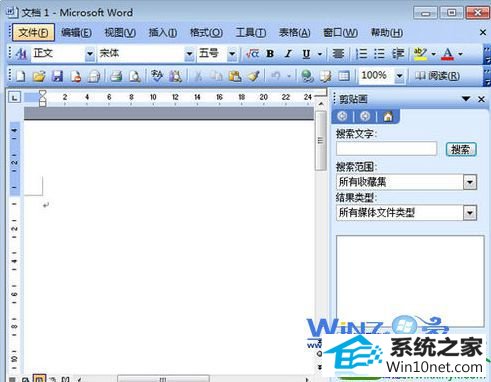Toggle underline formatting
Image resolution: width=491 pixels, height=382 pixels.
click(x=306, y=54)
